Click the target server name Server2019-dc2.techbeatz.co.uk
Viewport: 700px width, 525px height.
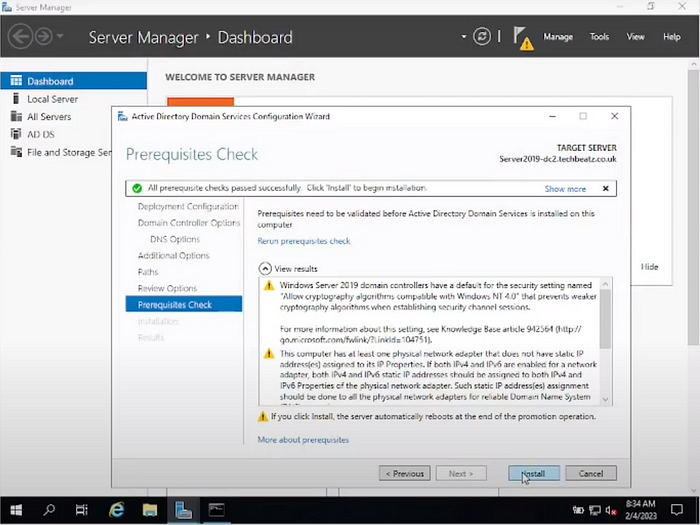(x=558, y=159)
